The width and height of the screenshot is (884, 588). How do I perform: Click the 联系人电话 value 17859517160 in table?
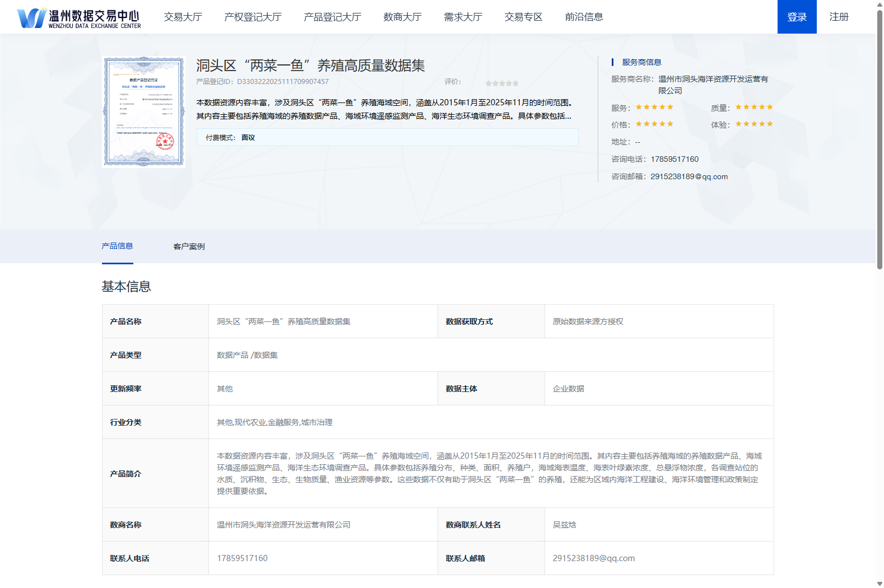[x=323, y=558]
